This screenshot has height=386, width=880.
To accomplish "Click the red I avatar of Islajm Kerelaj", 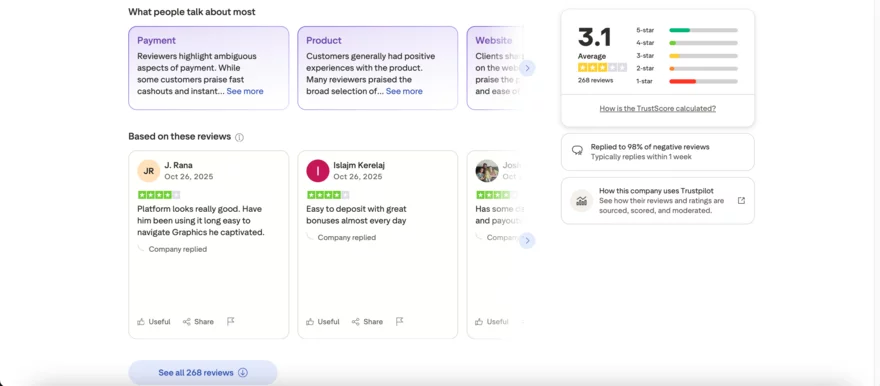I will click(x=318, y=171).
